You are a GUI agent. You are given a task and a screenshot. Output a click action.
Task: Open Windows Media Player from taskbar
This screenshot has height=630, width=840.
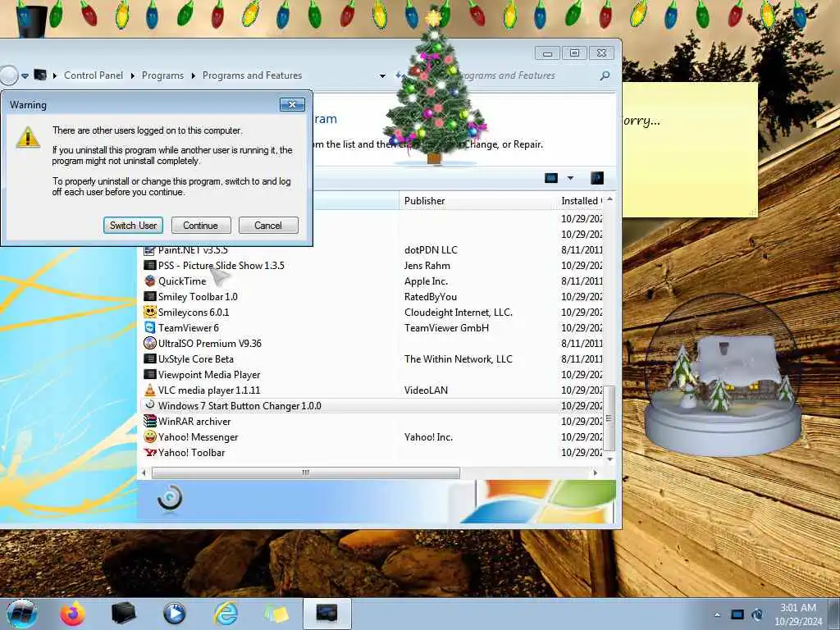click(174, 614)
